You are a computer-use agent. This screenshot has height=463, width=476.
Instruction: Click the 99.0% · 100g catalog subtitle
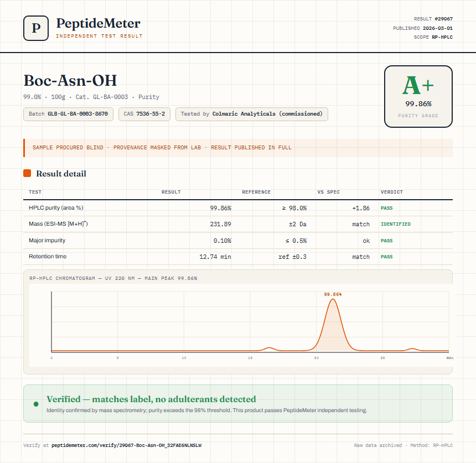(91, 97)
